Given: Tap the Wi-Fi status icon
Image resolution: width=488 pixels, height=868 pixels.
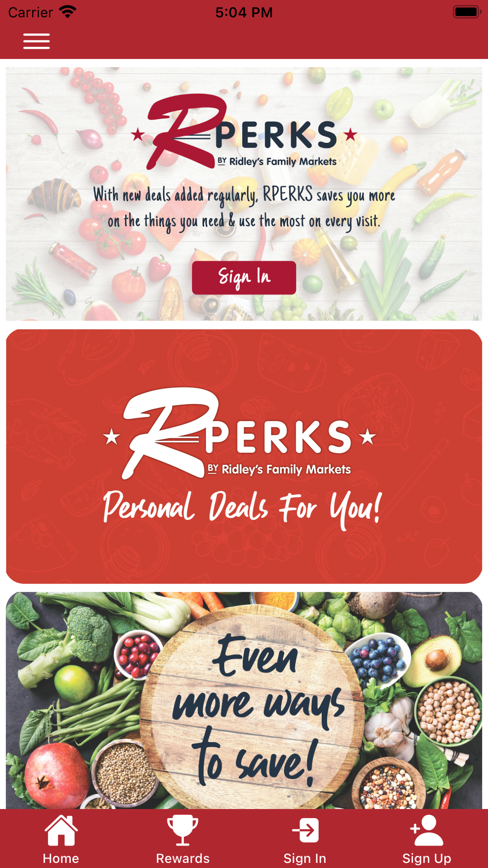Looking at the screenshot, I should [67, 12].
